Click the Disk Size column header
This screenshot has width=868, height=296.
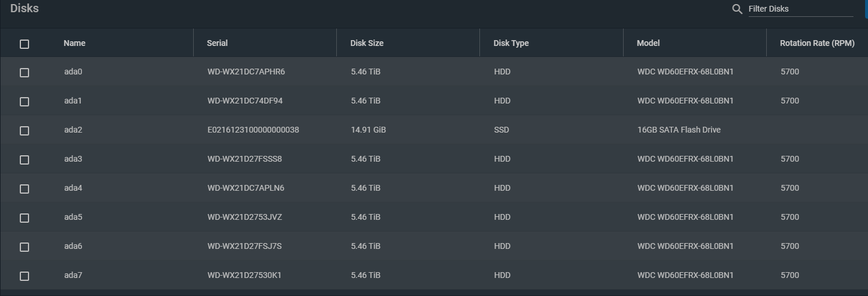coord(367,43)
